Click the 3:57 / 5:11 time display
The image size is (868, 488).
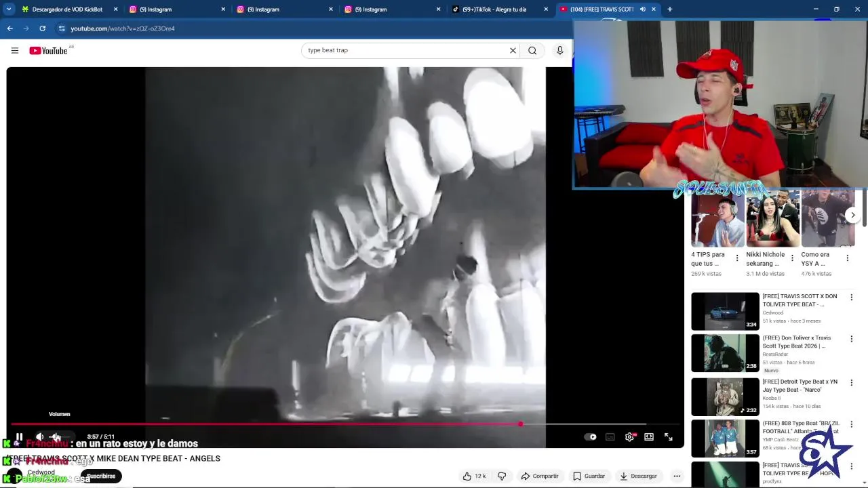pyautogui.click(x=101, y=437)
